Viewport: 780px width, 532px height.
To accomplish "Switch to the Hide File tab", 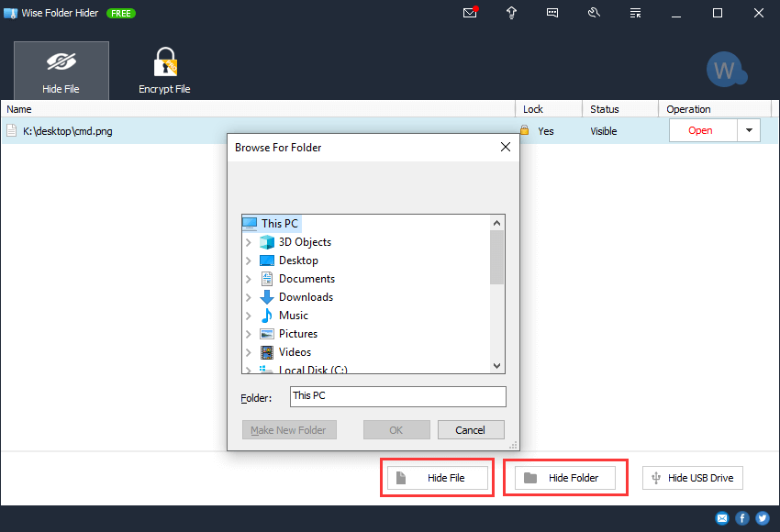I will 61,71.
